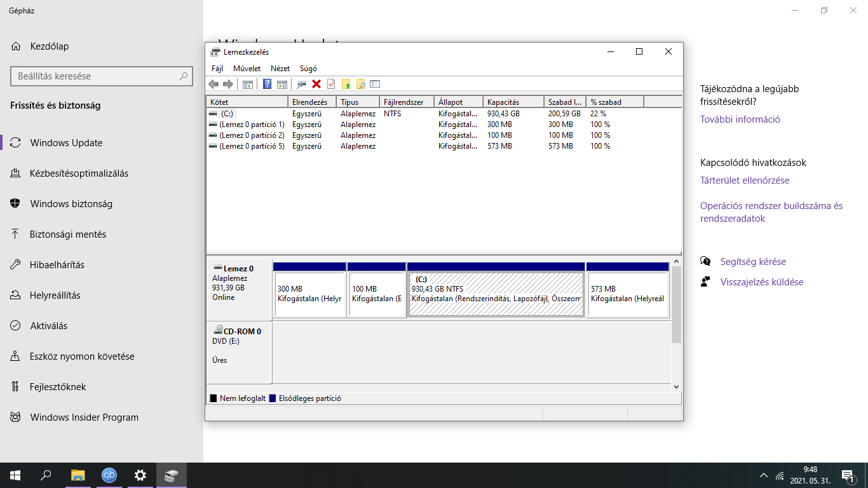Go to Kezdőlap in Settings
This screenshot has width=868, height=488.
[102, 46]
